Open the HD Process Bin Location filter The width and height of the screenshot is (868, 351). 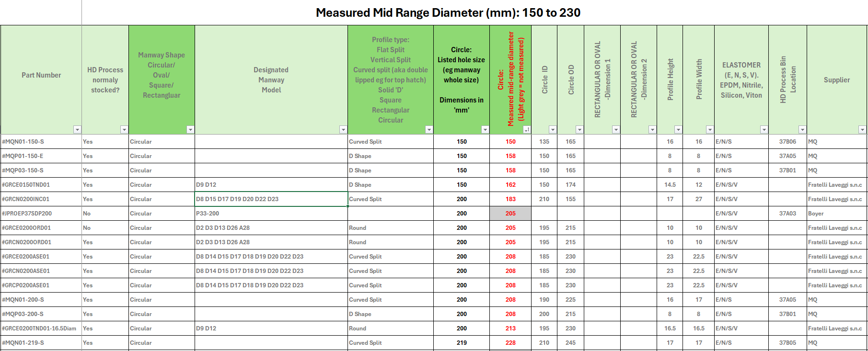(x=802, y=130)
